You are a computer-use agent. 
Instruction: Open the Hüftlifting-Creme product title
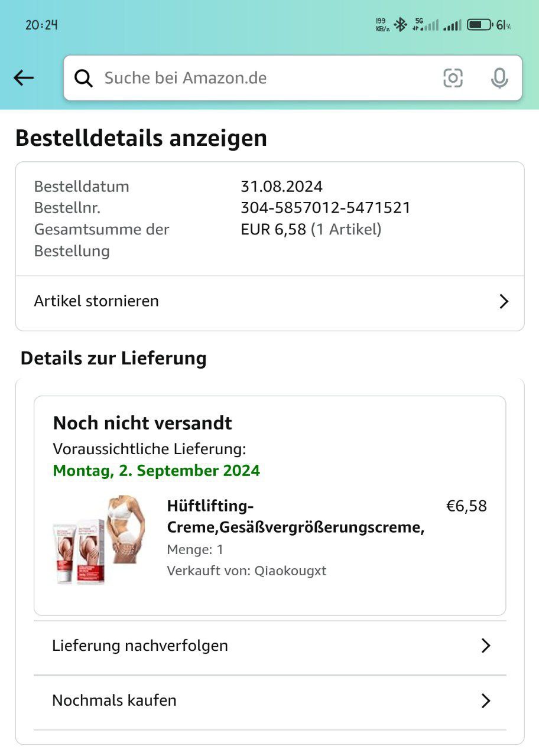click(x=296, y=517)
